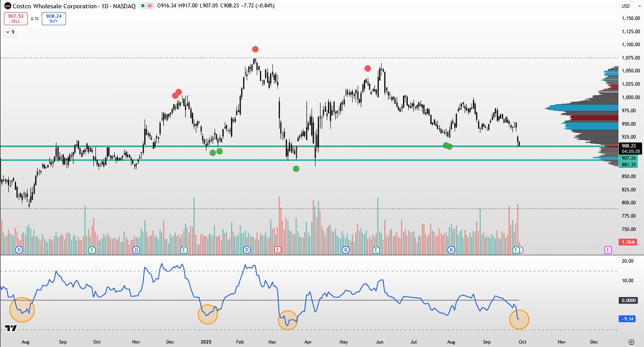644x347 pixels.
Task: Open the red earnings marker in March 2025
Action: click(278, 250)
